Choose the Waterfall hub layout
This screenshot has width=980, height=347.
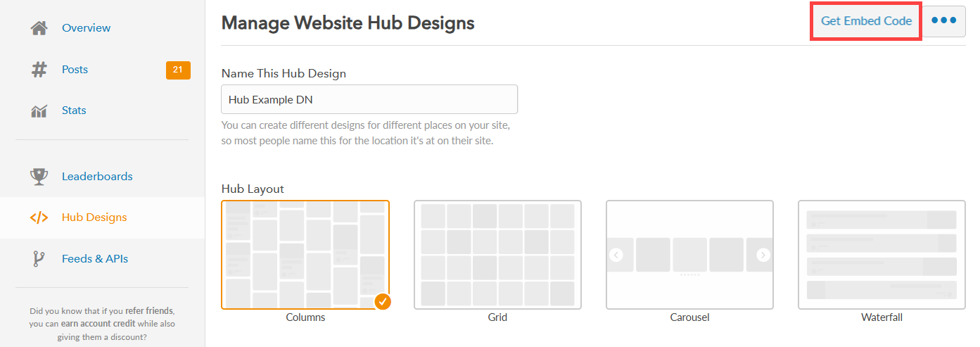[x=882, y=255]
